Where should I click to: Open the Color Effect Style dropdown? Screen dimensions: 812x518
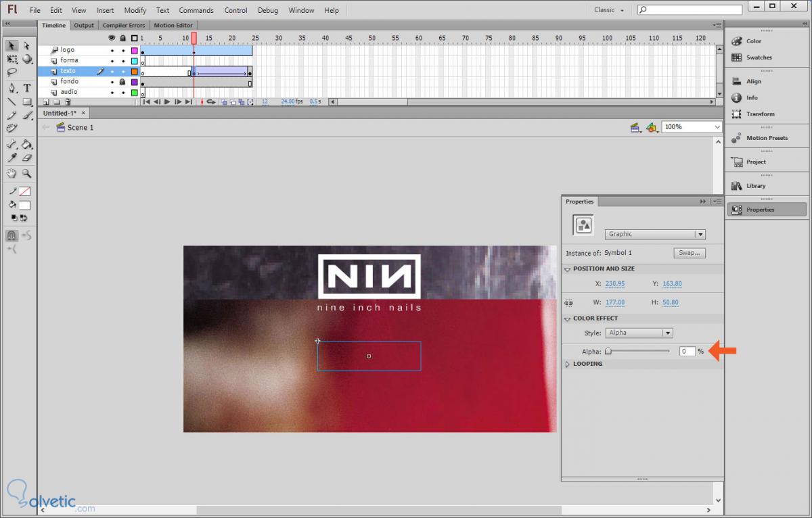click(x=638, y=333)
